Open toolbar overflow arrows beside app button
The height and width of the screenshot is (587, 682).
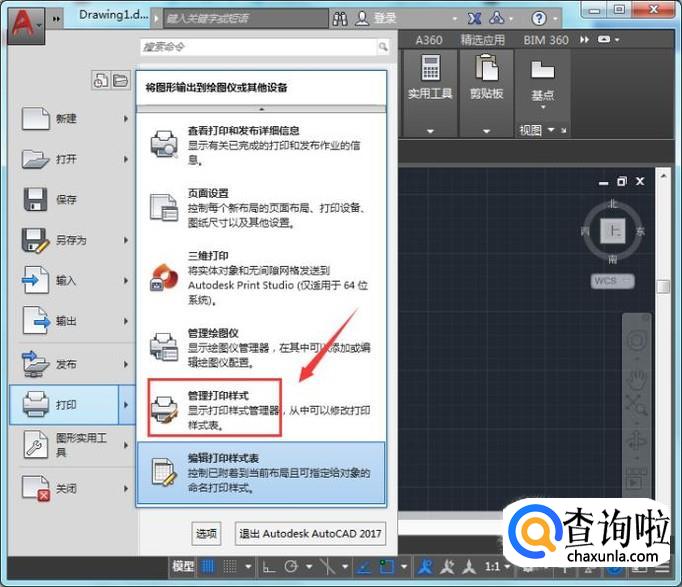tap(56, 19)
